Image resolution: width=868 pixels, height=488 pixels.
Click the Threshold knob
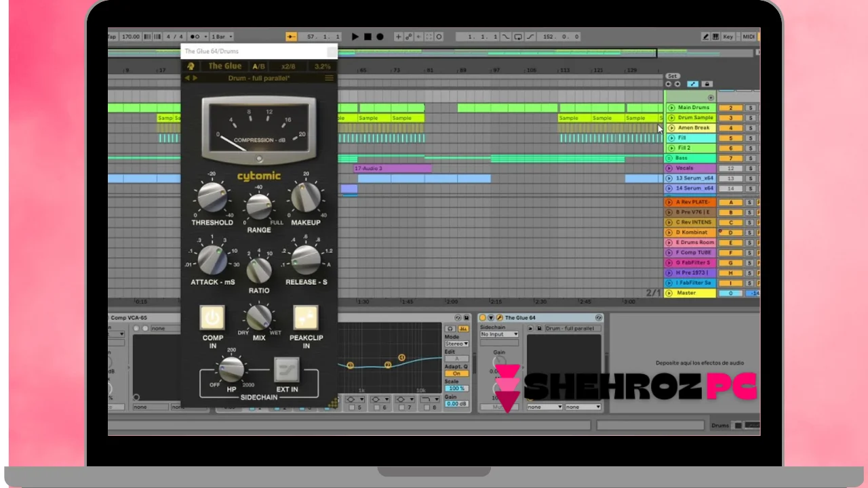point(212,197)
